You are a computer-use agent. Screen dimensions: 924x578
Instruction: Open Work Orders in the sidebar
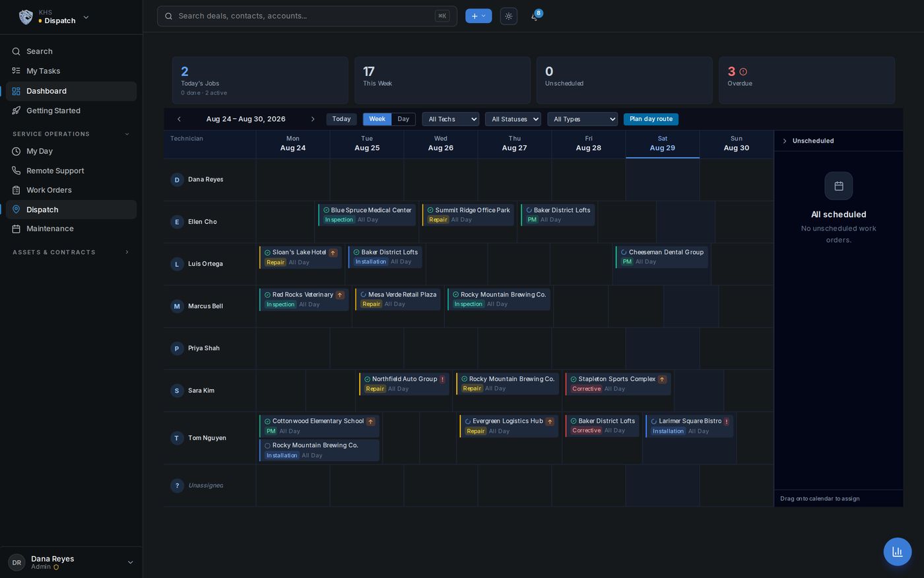(71, 190)
